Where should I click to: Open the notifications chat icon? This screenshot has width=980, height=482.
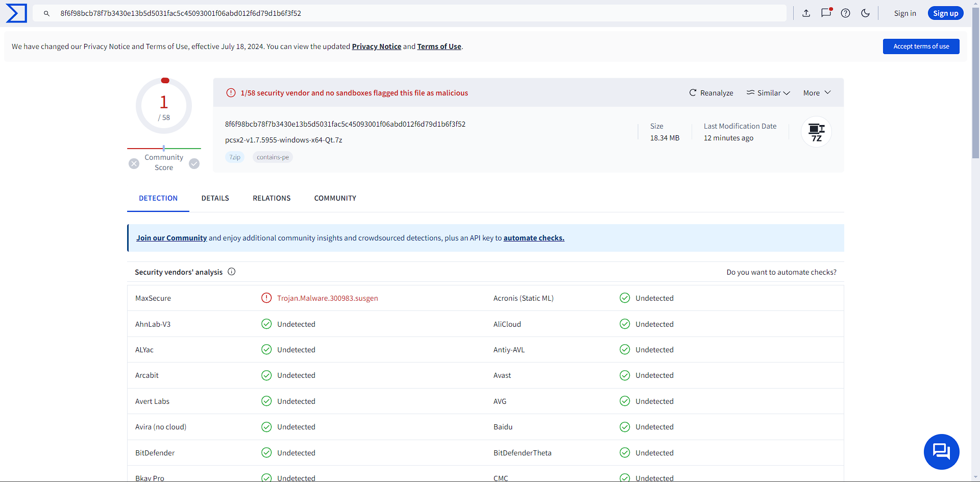pos(826,13)
